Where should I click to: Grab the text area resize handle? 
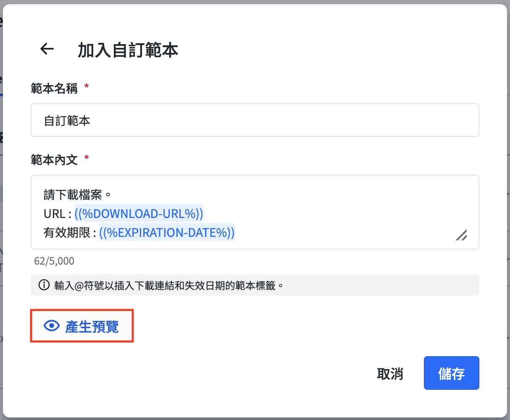tap(461, 235)
